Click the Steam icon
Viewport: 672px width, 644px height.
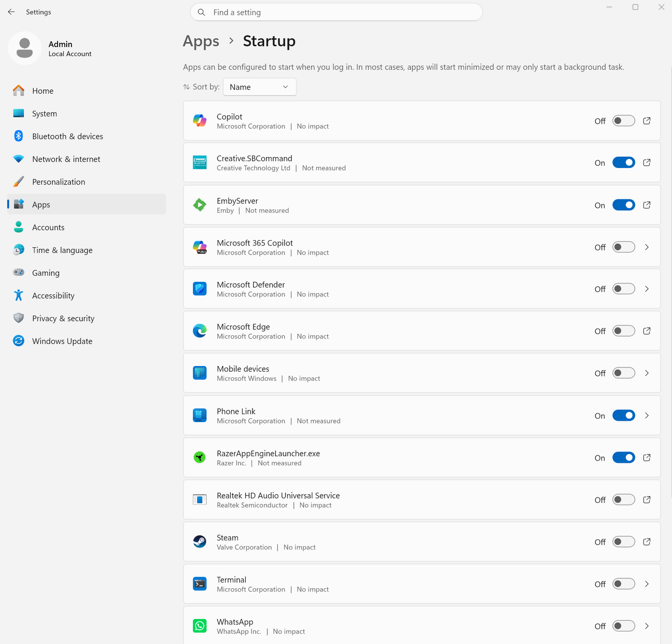coord(200,542)
